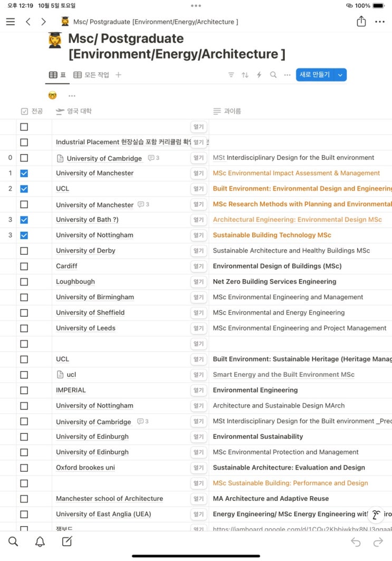Open University of Birmingham row with 열기
Screen dimensions: 392x561
198,297
